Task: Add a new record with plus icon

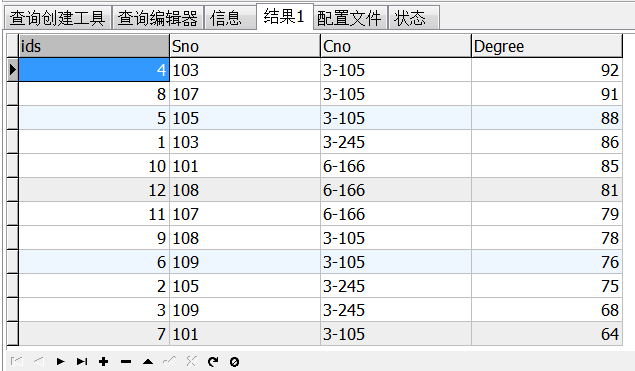Action: [x=104, y=361]
